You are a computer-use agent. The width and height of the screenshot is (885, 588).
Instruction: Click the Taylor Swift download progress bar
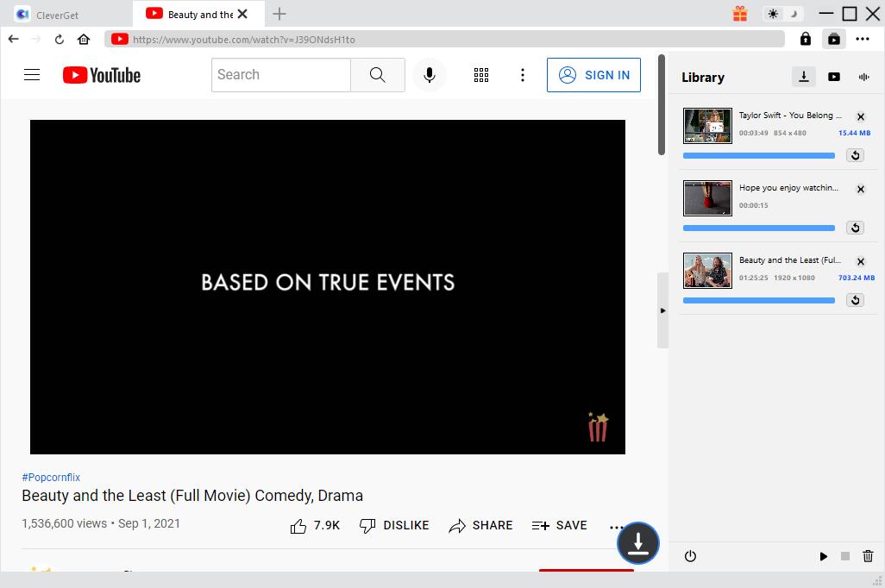[758, 156]
